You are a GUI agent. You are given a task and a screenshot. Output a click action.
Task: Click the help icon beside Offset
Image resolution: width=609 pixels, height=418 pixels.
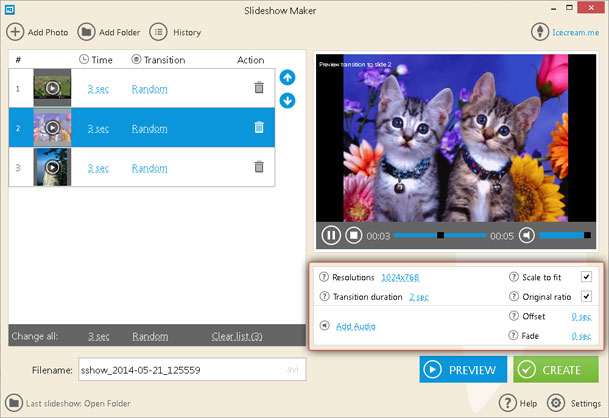coord(513,316)
